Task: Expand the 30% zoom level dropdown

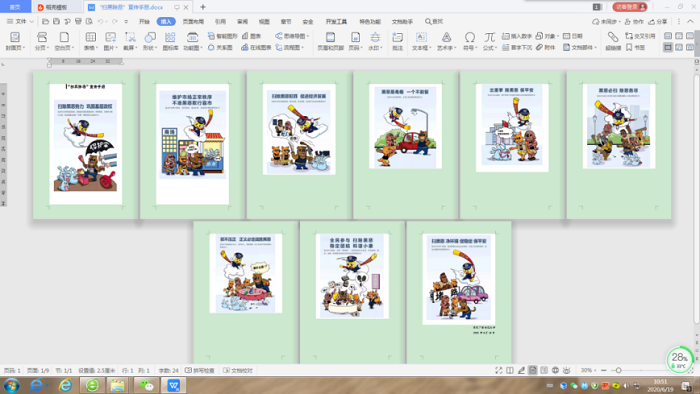Action: point(588,370)
